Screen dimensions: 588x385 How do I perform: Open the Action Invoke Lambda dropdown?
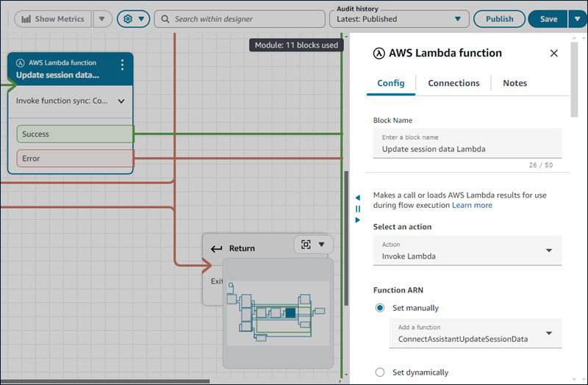click(x=548, y=251)
